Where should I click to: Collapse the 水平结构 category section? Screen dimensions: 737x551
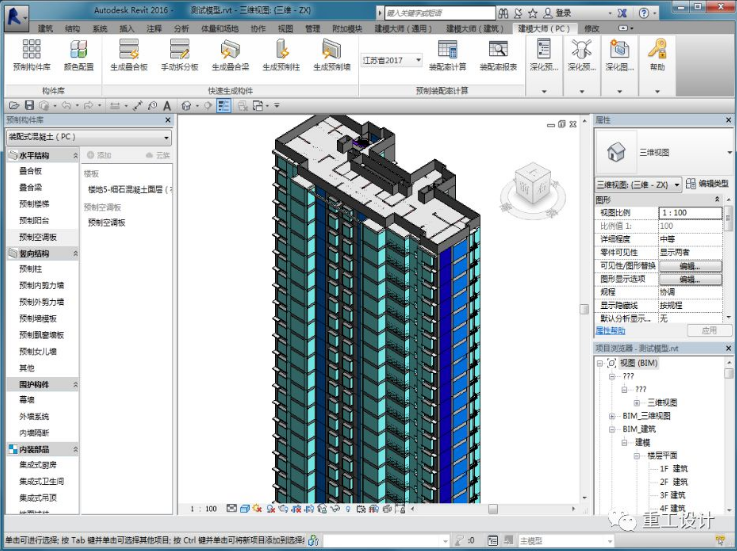[x=75, y=155]
